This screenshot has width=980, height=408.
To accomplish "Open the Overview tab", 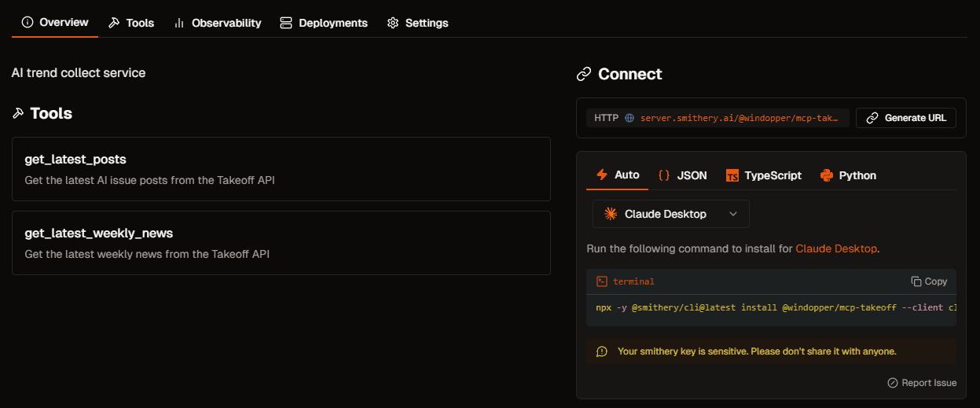I will [55, 22].
